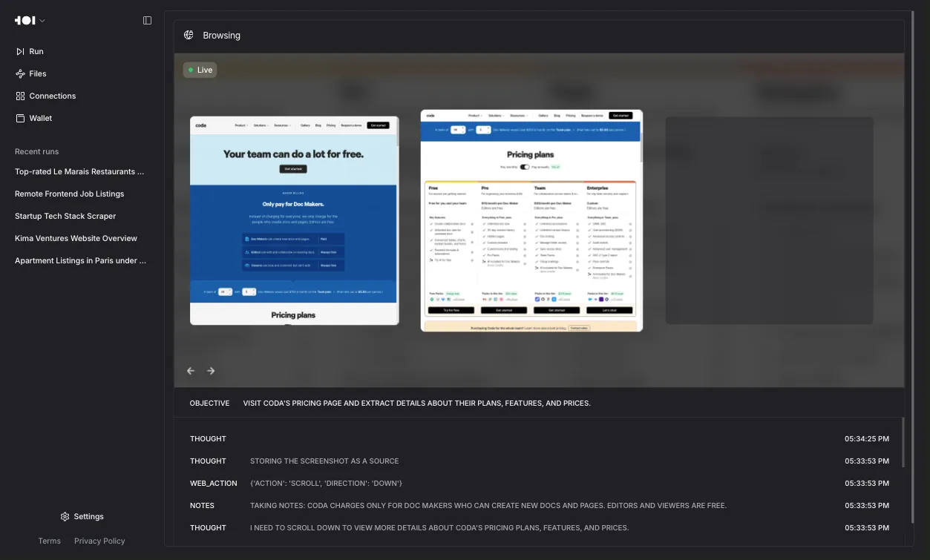930x560 pixels.
Task: Click the Connections grid icon
Action: [20, 96]
